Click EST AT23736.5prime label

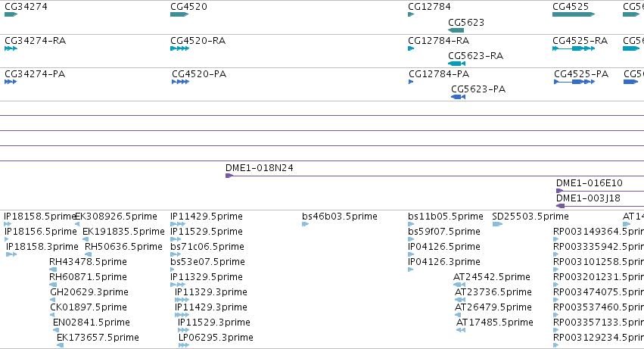[493, 292]
